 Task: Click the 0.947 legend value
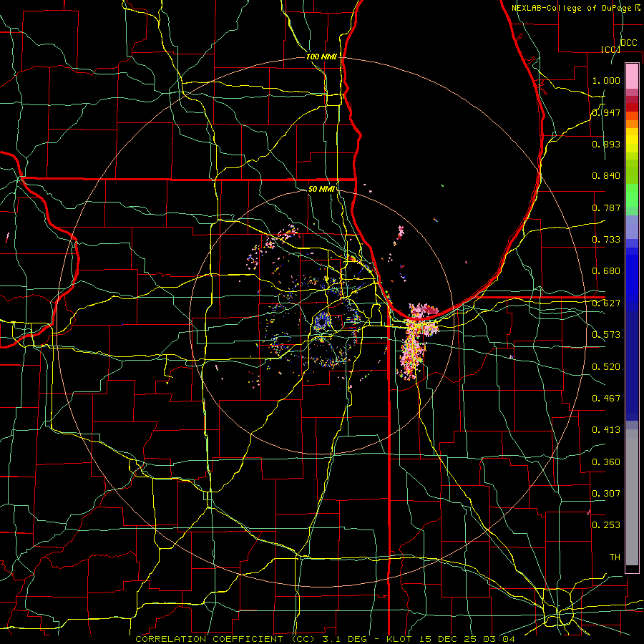pyautogui.click(x=606, y=112)
